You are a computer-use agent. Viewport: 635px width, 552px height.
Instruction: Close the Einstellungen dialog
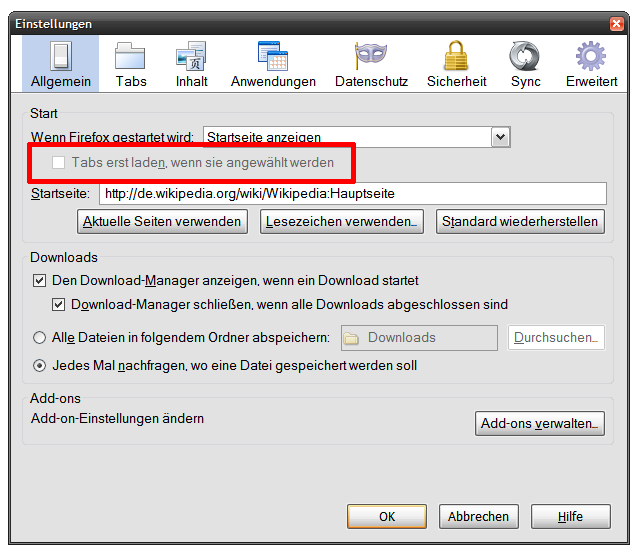click(616, 24)
